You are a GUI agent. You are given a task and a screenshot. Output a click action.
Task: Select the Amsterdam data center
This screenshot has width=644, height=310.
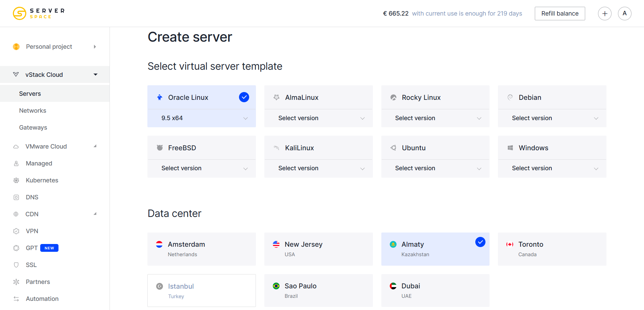201,249
